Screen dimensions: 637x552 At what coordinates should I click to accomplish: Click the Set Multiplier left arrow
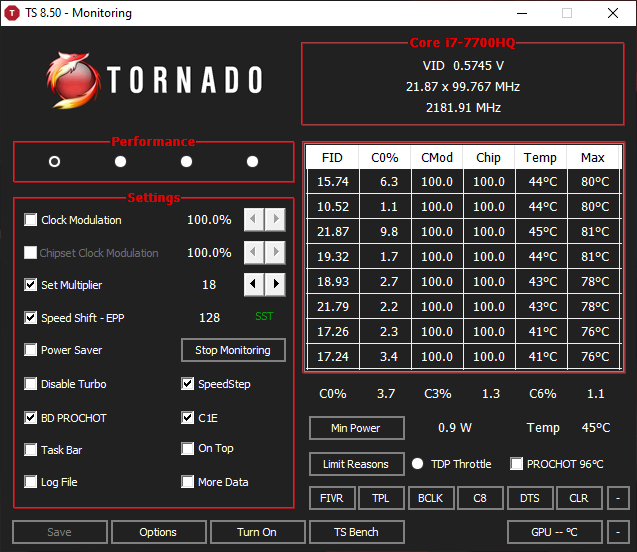[x=254, y=284]
